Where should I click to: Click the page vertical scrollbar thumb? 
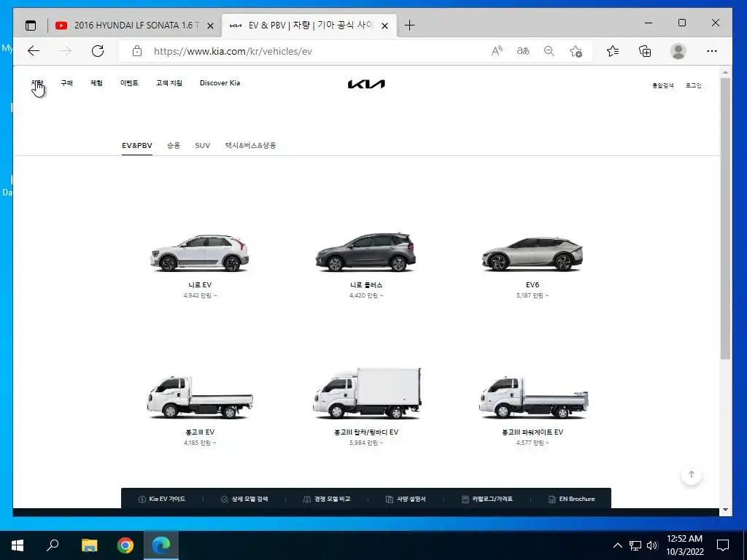point(725,219)
